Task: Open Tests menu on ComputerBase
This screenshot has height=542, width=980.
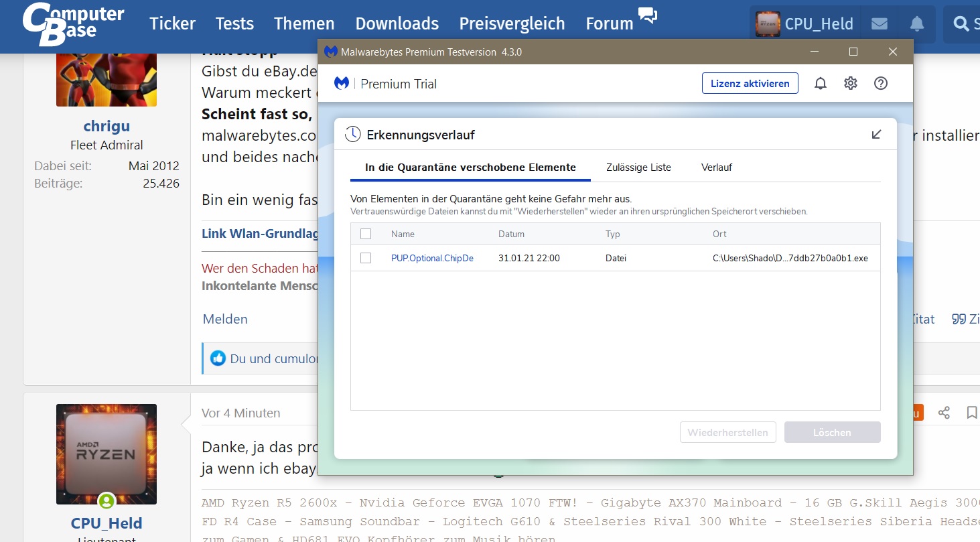Action: pos(234,23)
